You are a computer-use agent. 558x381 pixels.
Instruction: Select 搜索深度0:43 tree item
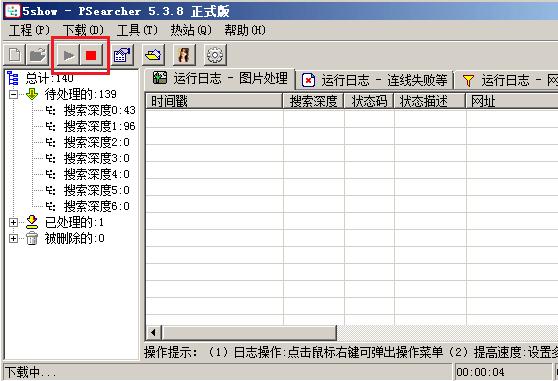coord(100,110)
